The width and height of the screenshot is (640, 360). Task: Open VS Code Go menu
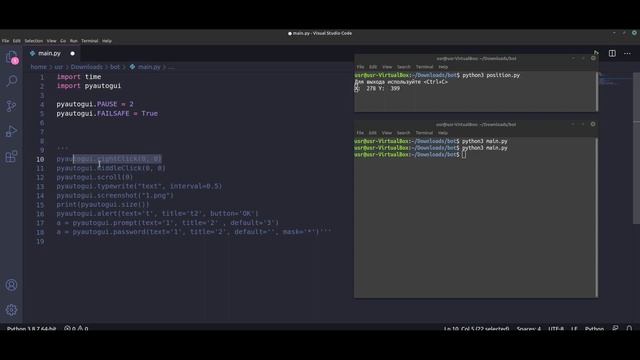pyautogui.click(x=63, y=41)
